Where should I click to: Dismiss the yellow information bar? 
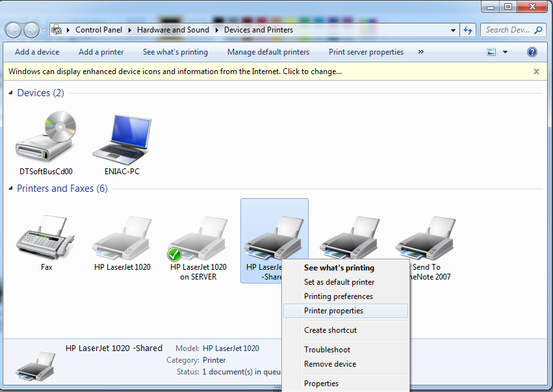pos(536,72)
